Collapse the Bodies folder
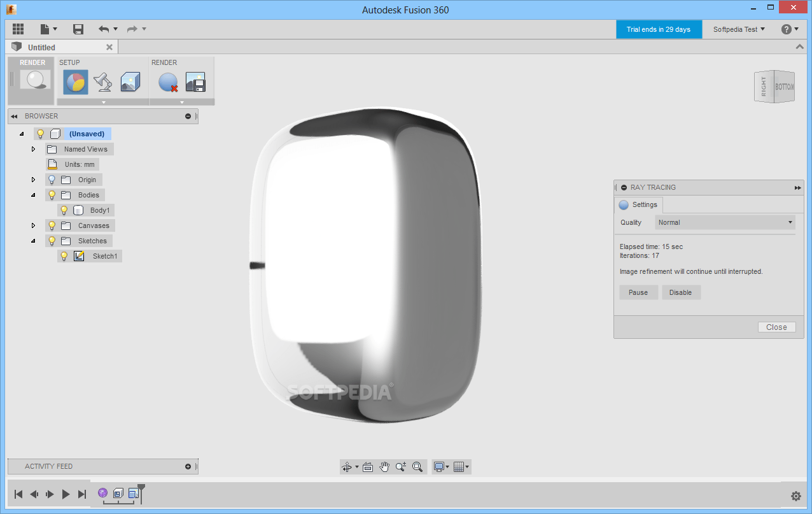The image size is (812, 514). point(34,195)
